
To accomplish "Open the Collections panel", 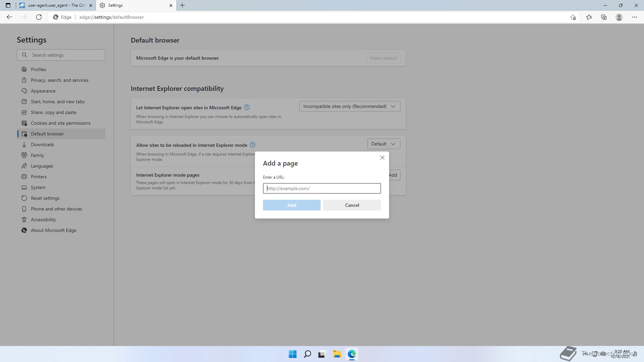I will [604, 17].
